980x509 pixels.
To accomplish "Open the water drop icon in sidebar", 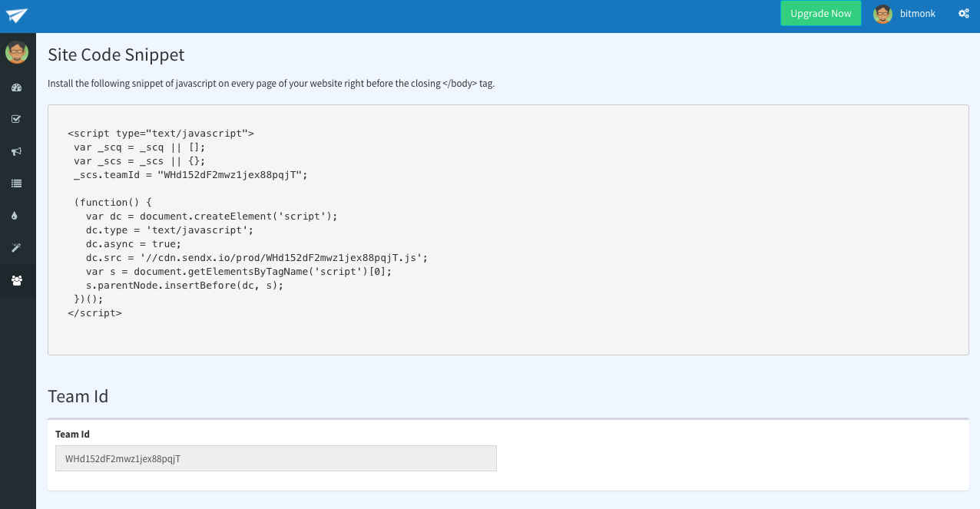I will [x=15, y=216].
